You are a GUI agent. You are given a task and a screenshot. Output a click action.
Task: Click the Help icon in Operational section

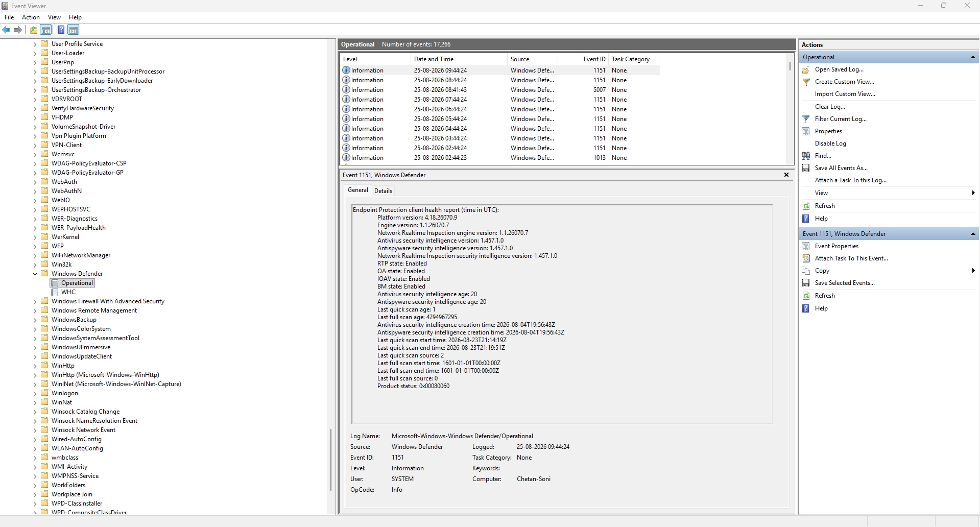(806, 219)
